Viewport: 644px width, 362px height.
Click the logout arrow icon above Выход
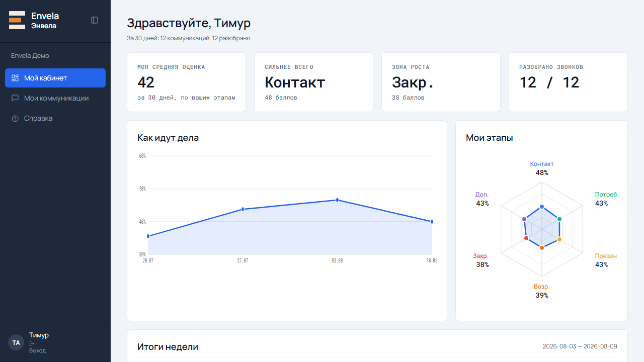pyautogui.click(x=32, y=343)
